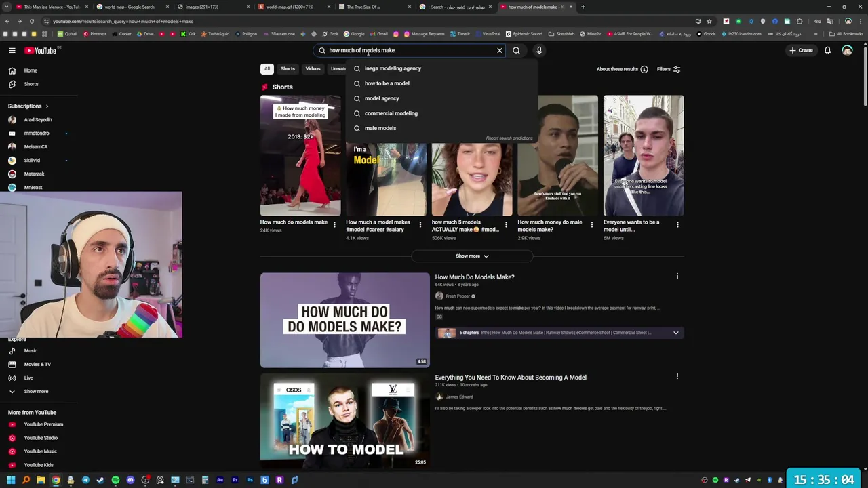Select the All filter chip
The image size is (868, 488).
(x=267, y=69)
